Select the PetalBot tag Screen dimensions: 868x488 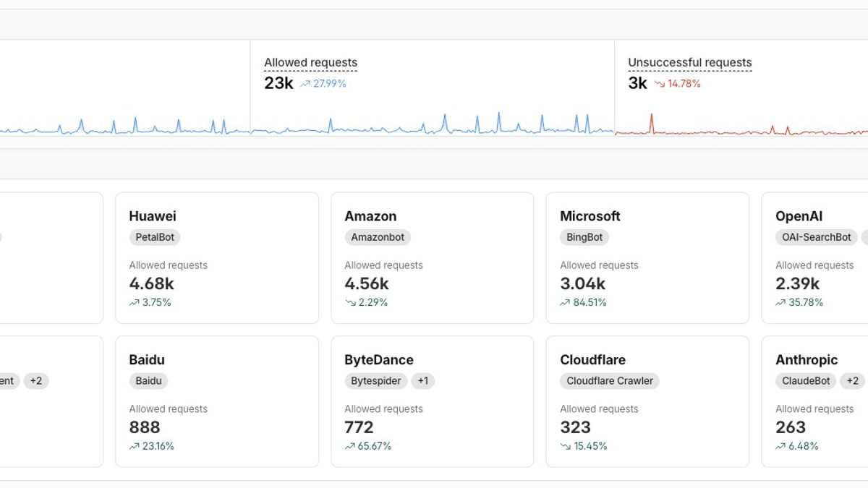pos(155,237)
